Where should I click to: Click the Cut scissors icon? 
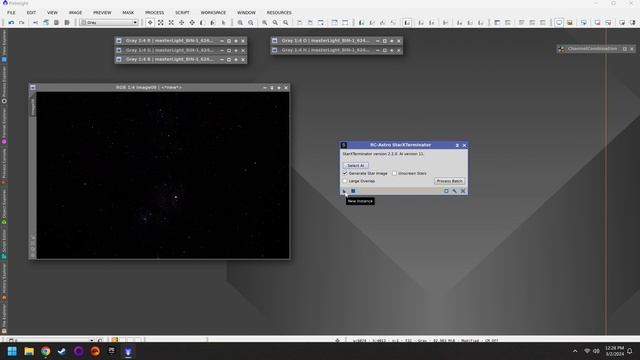[x=36, y=22]
